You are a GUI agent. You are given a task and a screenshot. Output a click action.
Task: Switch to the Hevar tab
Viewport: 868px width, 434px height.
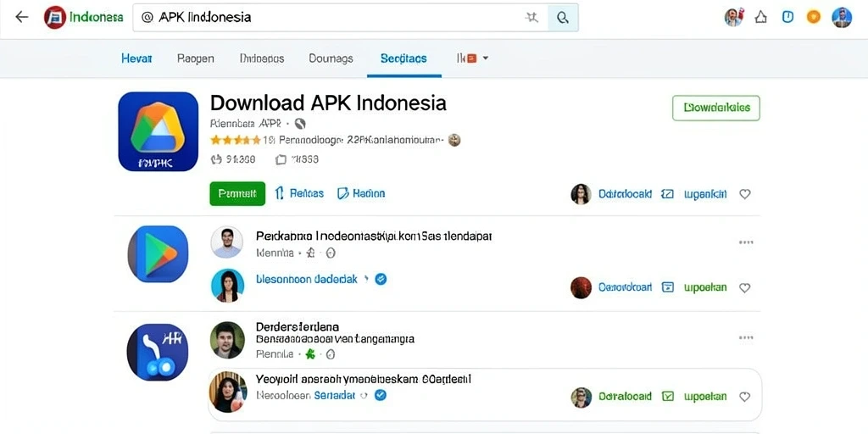pos(136,58)
